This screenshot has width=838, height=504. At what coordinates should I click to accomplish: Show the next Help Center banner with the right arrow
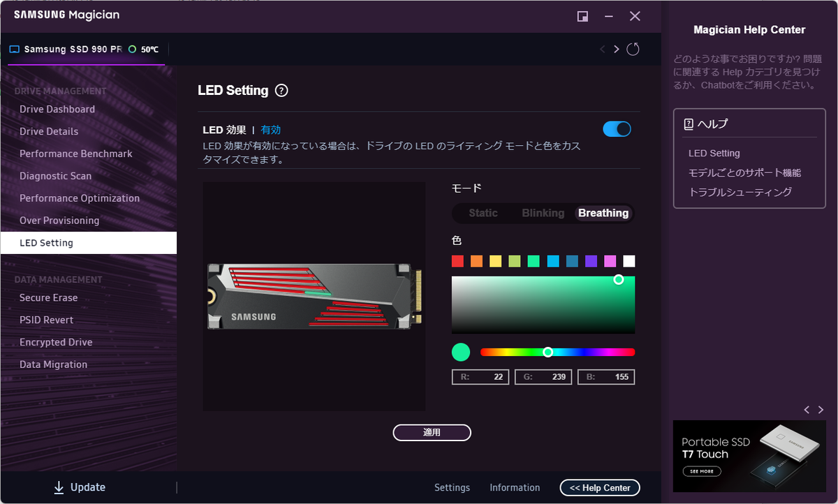pyautogui.click(x=821, y=410)
